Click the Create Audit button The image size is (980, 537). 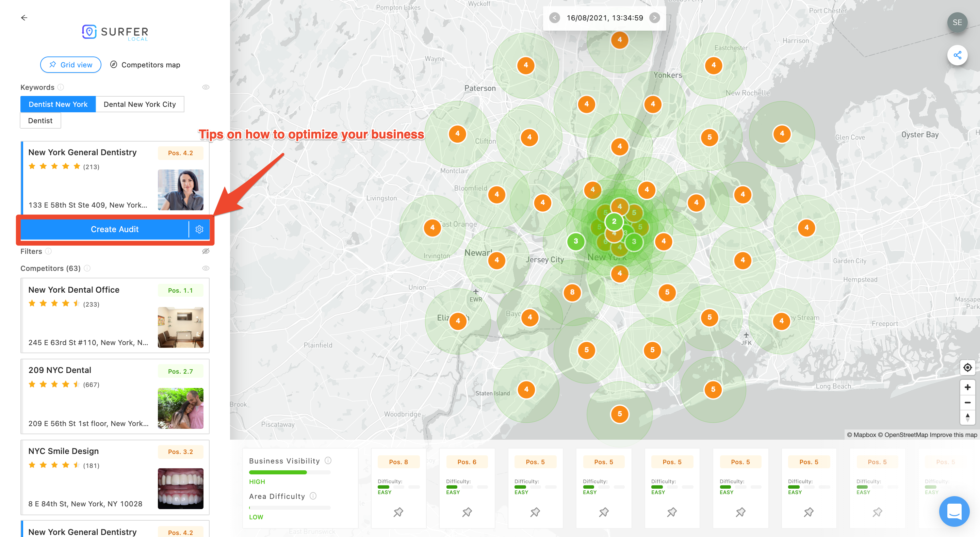pyautogui.click(x=104, y=229)
